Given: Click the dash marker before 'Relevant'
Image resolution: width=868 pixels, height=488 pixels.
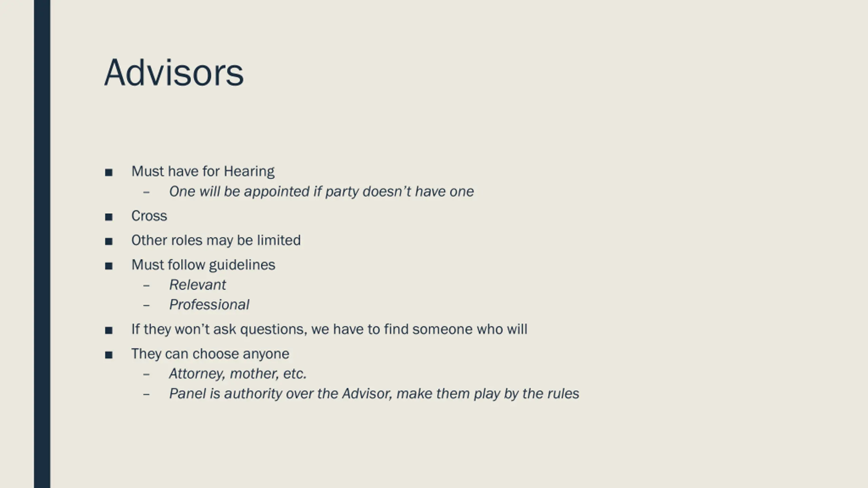Looking at the screenshot, I should coord(146,286).
